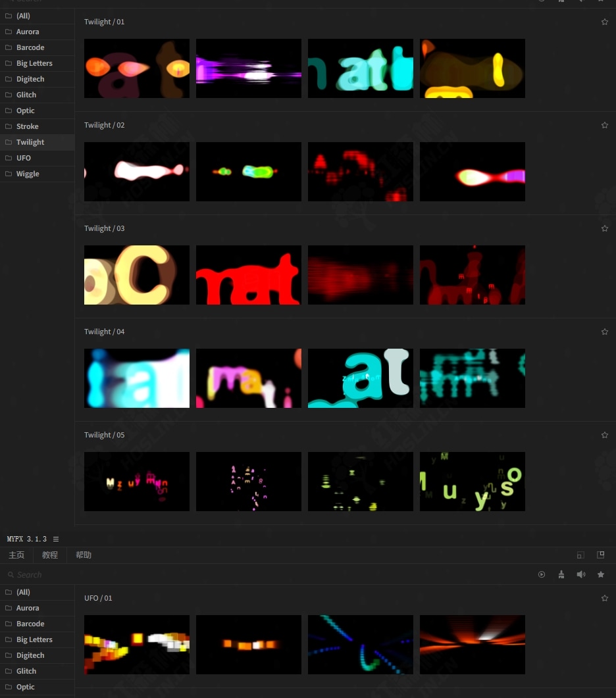Open the yellow-green dots Twilight / 05 thumbnail
This screenshot has width=616, height=698.
point(361,481)
